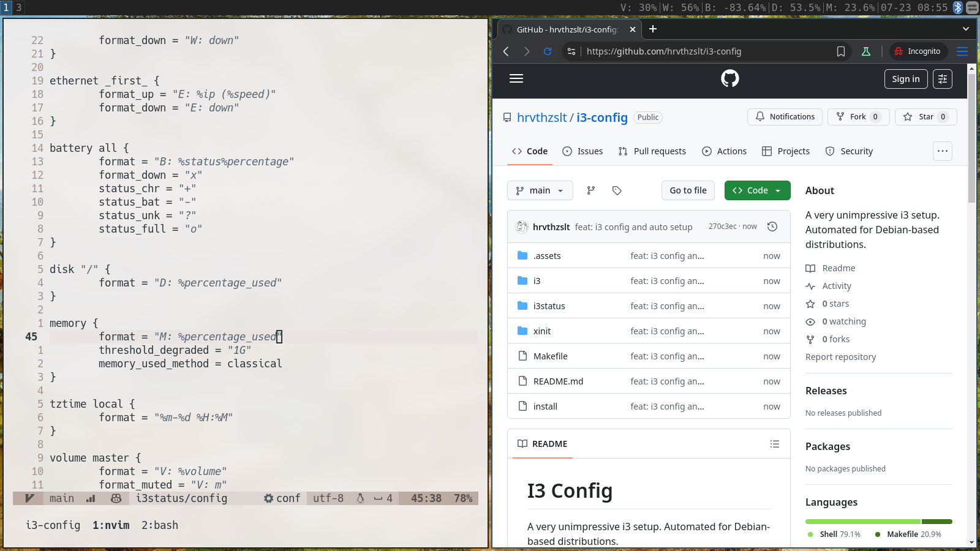The height and width of the screenshot is (551, 980).
Task: Open the Pull requests tab
Action: [652, 151]
